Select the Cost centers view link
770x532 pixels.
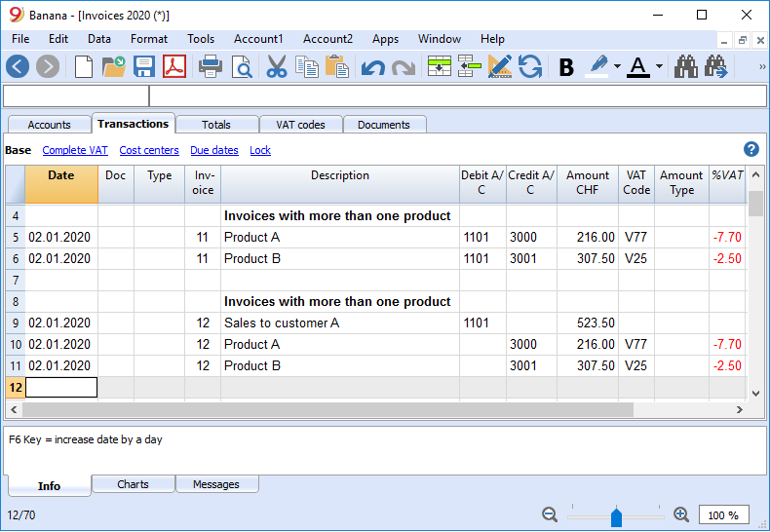pos(149,150)
